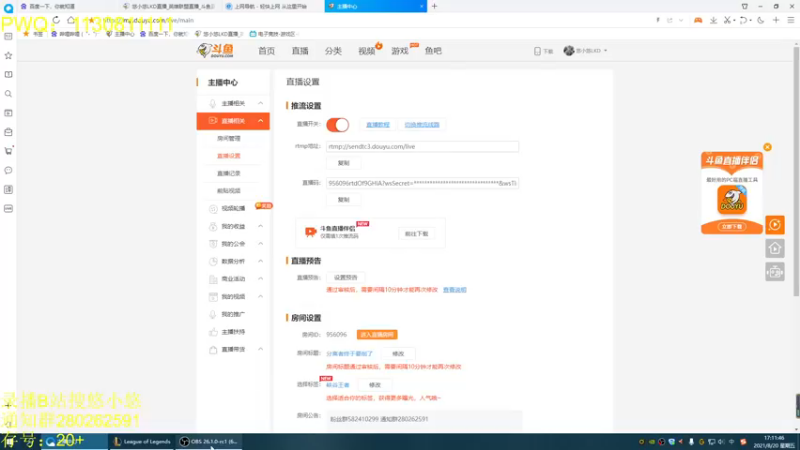Expand the 商业活动 sidebar section

coord(261,279)
